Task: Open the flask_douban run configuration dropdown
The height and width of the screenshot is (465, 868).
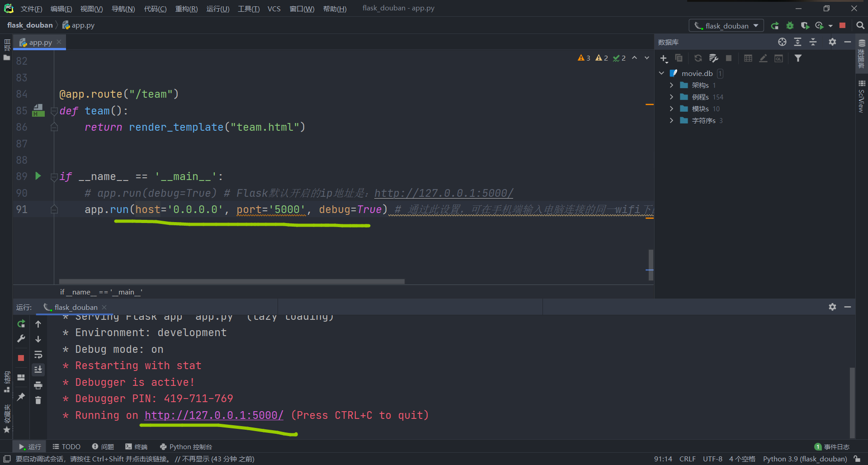Action: coord(726,26)
